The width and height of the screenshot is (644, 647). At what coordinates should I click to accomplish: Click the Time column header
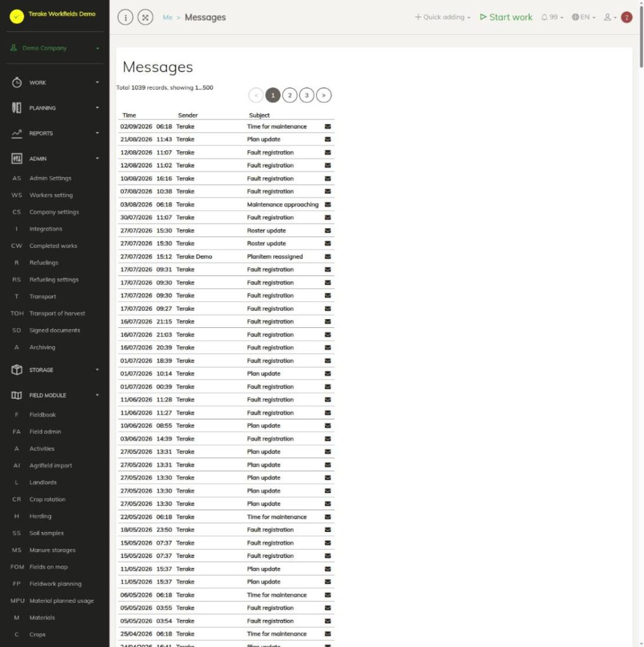click(129, 115)
